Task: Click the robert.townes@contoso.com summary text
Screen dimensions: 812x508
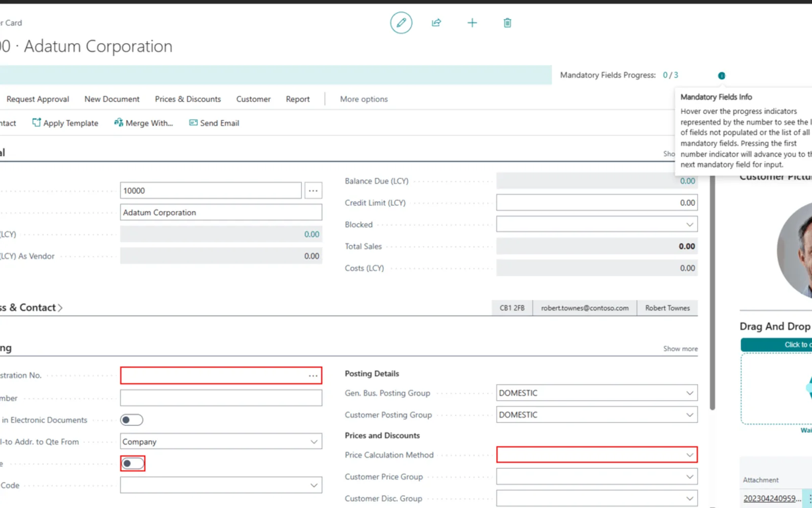Action: click(x=585, y=308)
